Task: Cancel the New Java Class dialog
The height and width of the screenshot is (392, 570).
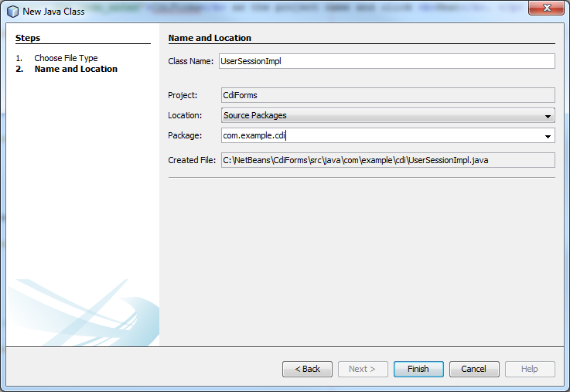Action: tap(474, 369)
